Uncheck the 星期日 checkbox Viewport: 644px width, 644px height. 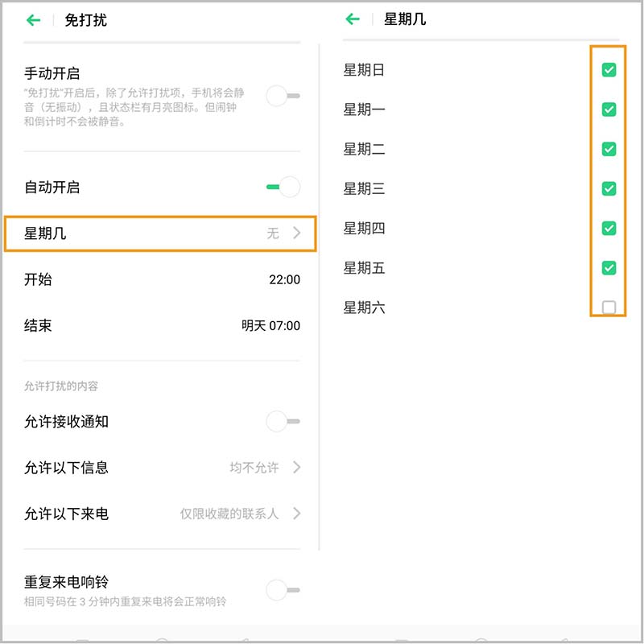tap(609, 70)
